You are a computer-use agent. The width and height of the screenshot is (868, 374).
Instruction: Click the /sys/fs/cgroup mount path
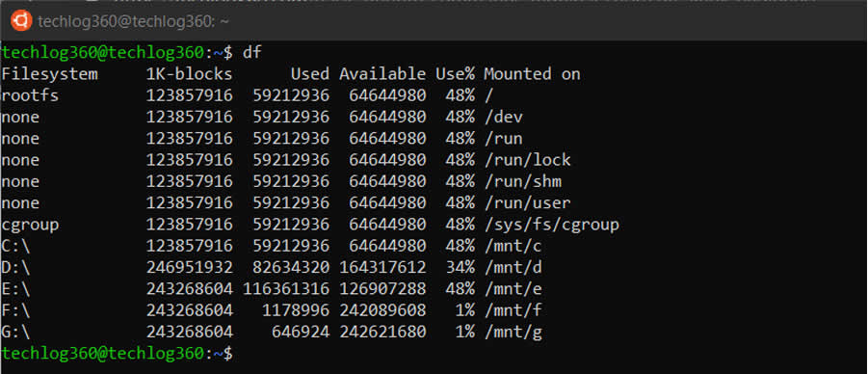[x=551, y=225]
